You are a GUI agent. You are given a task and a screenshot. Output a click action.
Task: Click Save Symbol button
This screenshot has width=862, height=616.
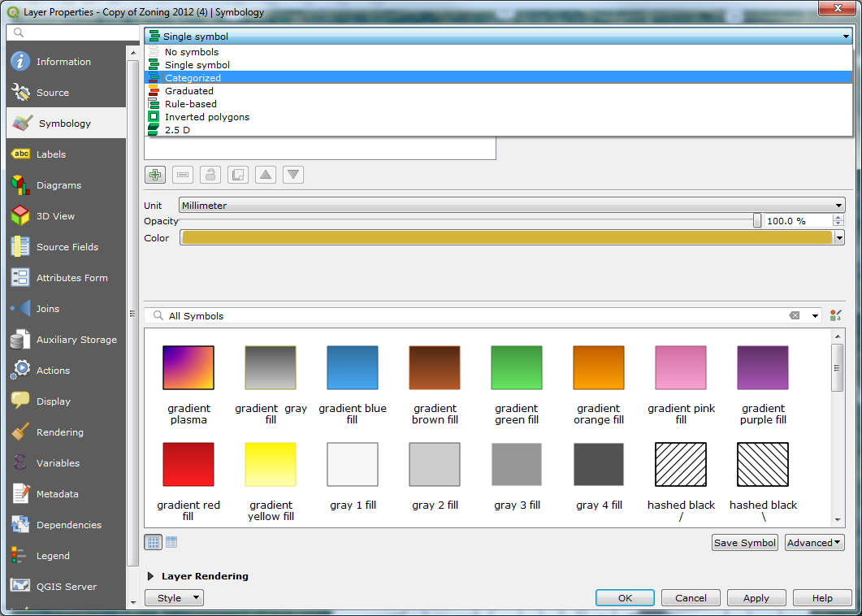pos(745,543)
